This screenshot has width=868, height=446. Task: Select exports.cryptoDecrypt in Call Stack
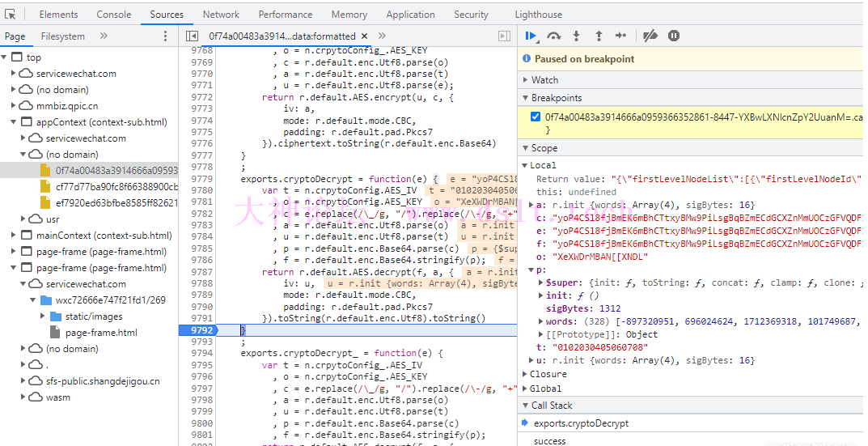coord(581,423)
